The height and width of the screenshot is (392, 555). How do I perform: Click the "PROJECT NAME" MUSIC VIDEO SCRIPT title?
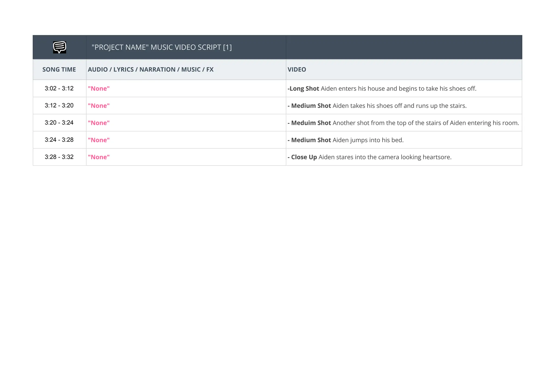(x=162, y=47)
